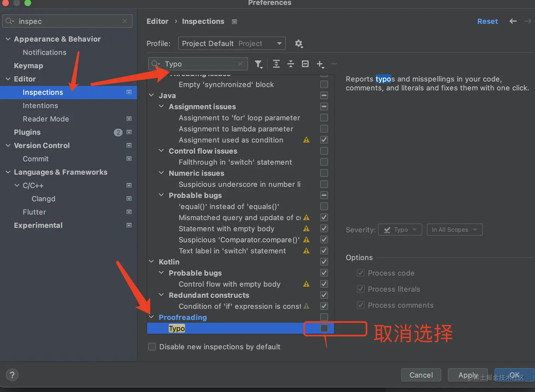
Task: Click the Reset to Empty square icon
Action: [305, 64]
